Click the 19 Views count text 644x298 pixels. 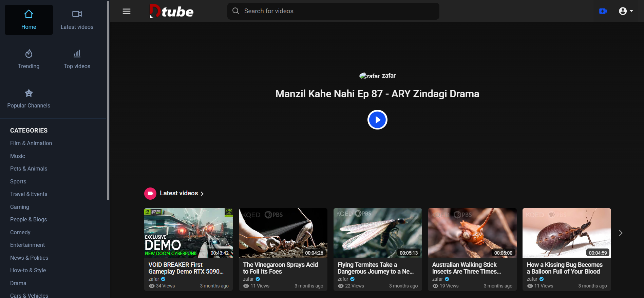(449, 286)
